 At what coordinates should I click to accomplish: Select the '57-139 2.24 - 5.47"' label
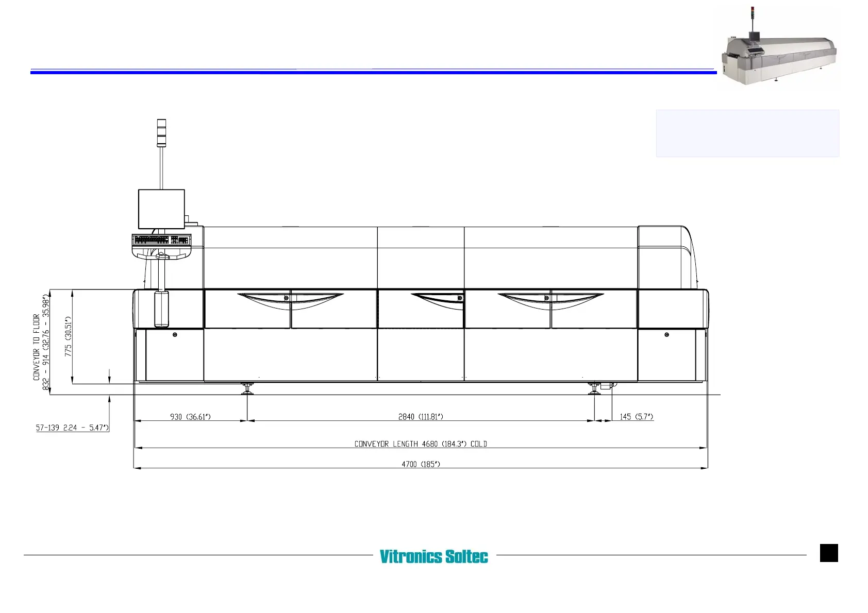pos(72,428)
